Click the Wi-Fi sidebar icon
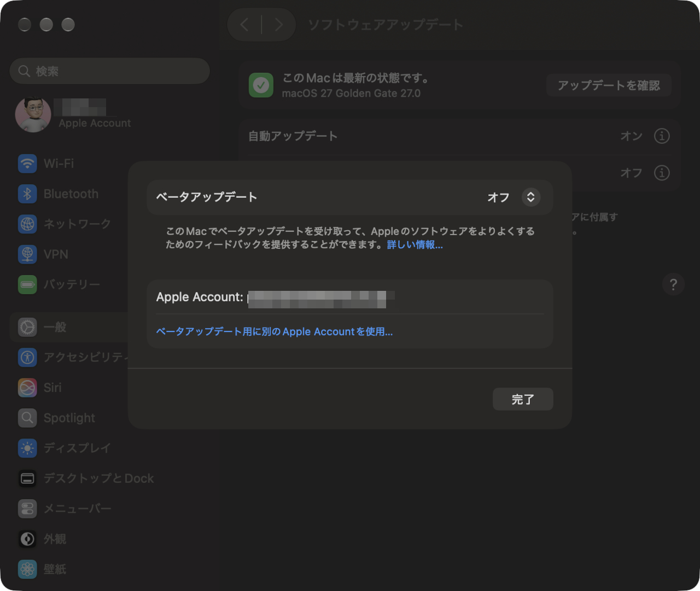The height and width of the screenshot is (591, 700). (x=27, y=163)
